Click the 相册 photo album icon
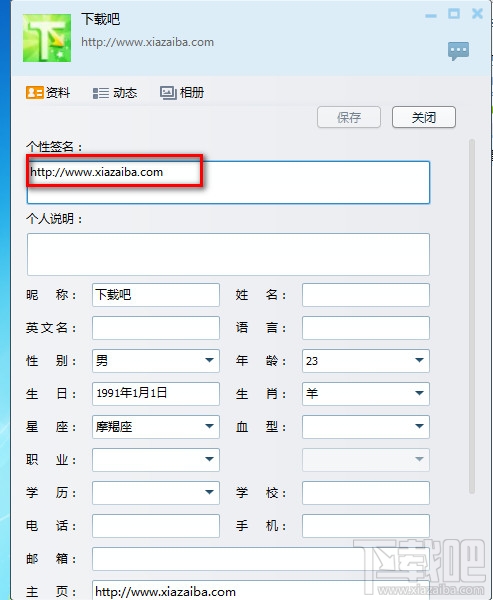This screenshot has height=600, width=493. [168, 93]
